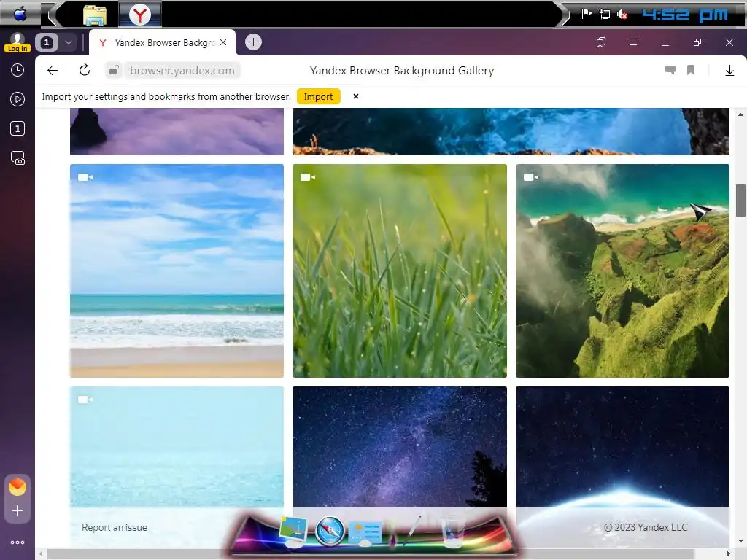Open the Log in profile icon
The image size is (747, 560).
[18, 42]
